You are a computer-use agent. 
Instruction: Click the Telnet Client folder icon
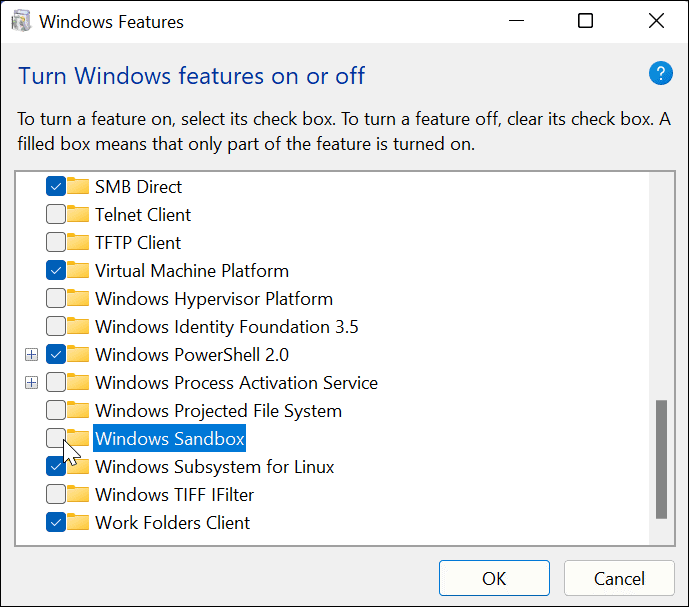[79, 214]
